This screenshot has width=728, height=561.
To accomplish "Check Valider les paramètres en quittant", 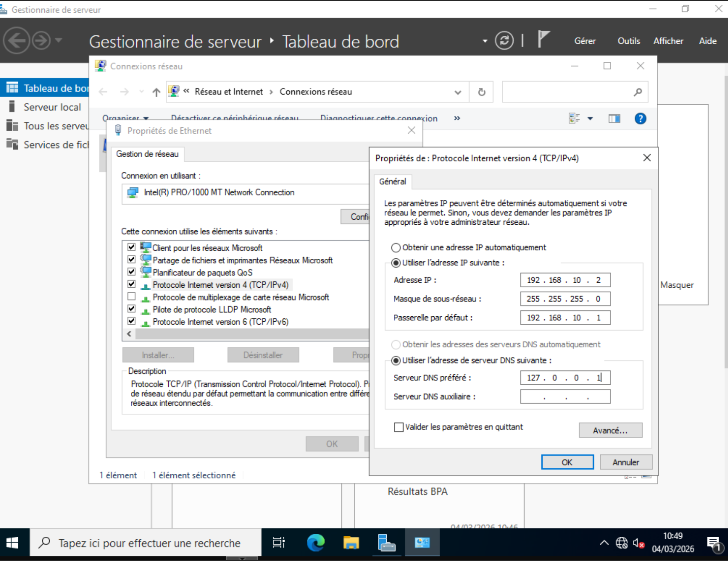I will tap(399, 427).
